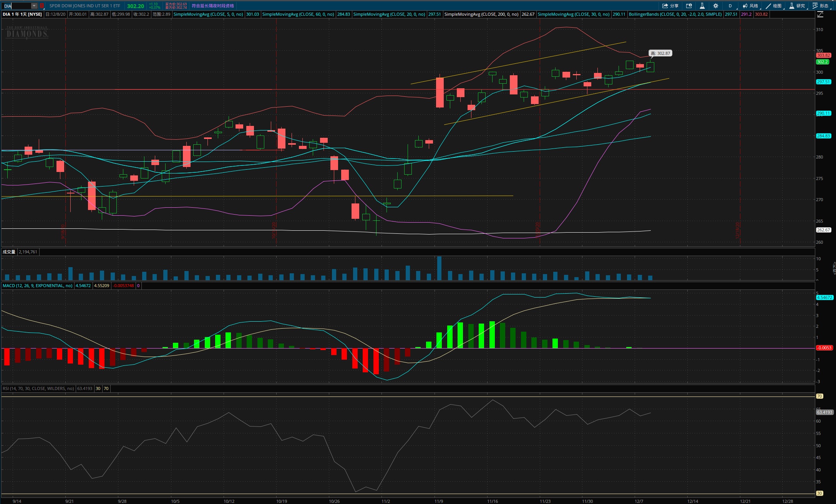
Task: Click the Share (分享) button
Action: point(670,6)
